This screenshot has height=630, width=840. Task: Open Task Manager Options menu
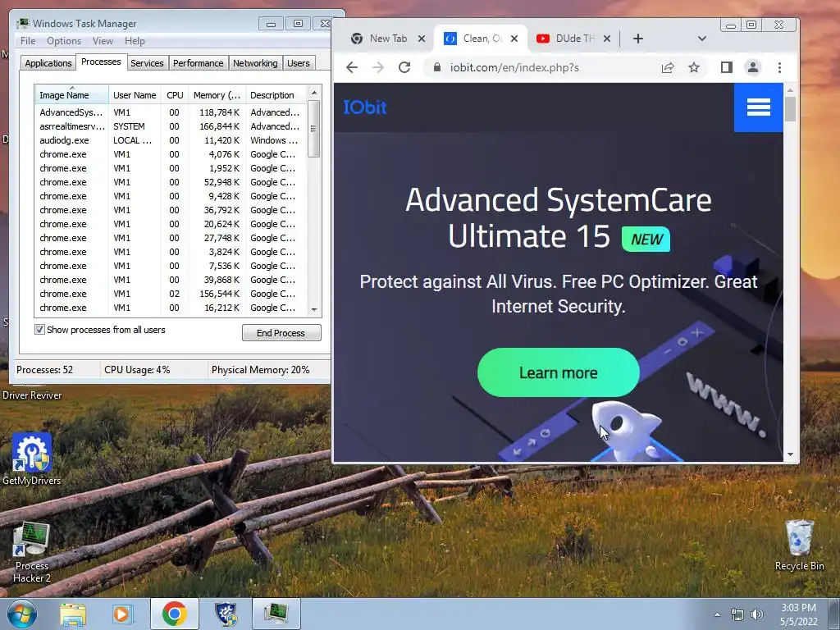(x=64, y=41)
